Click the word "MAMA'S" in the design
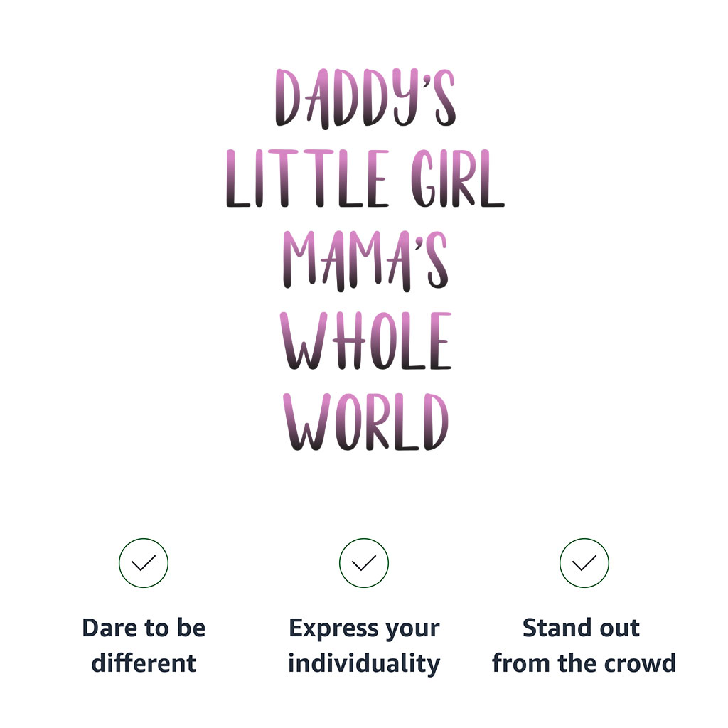This screenshot has width=728, height=728. 365,261
